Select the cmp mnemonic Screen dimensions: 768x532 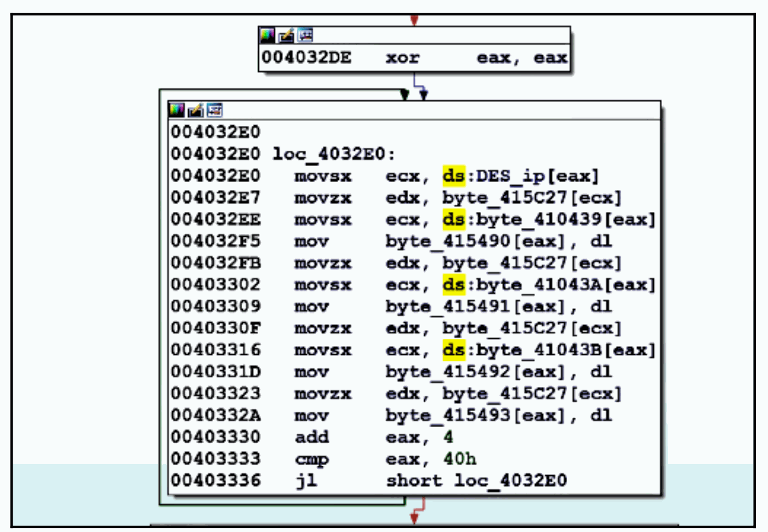click(312, 459)
